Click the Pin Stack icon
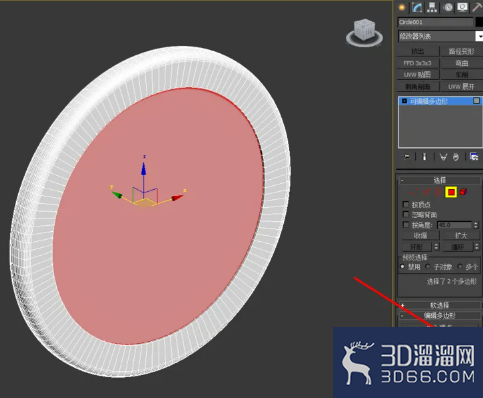The image size is (483, 398). [407, 157]
